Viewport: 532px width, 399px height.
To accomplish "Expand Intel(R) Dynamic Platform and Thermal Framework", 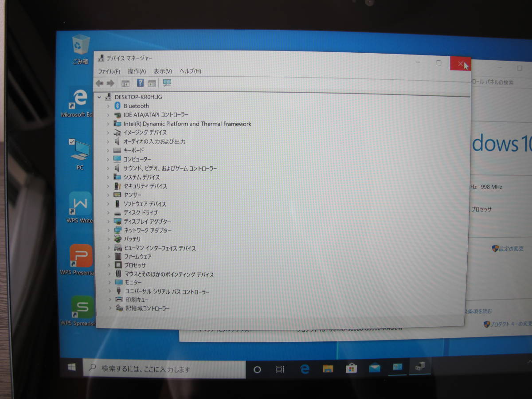I will [108, 124].
